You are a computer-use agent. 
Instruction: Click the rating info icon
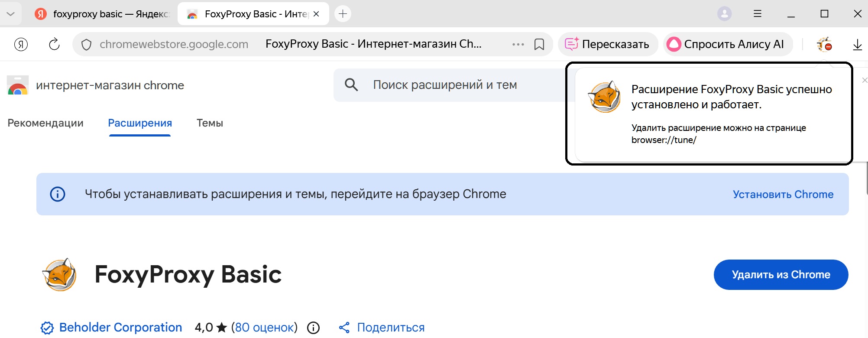coord(313,328)
